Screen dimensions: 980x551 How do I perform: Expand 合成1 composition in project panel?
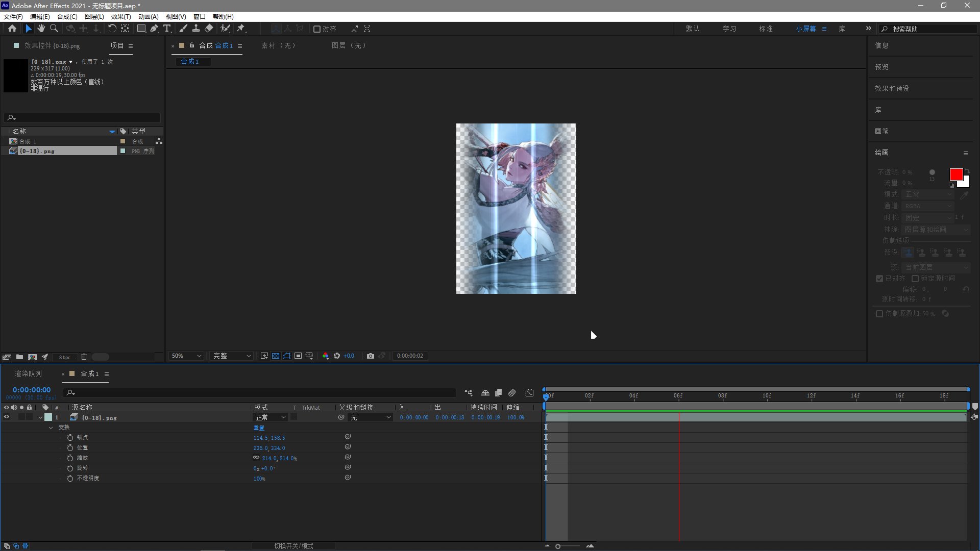[x=7, y=141]
